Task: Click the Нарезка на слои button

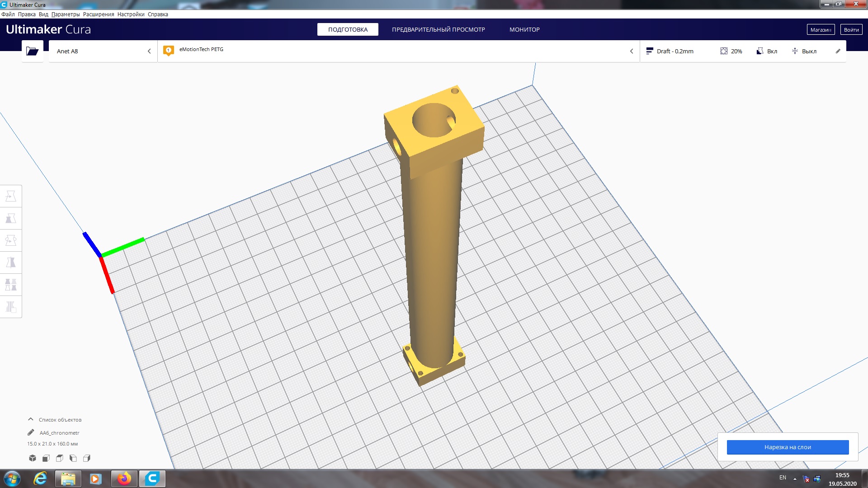Action: 788,447
